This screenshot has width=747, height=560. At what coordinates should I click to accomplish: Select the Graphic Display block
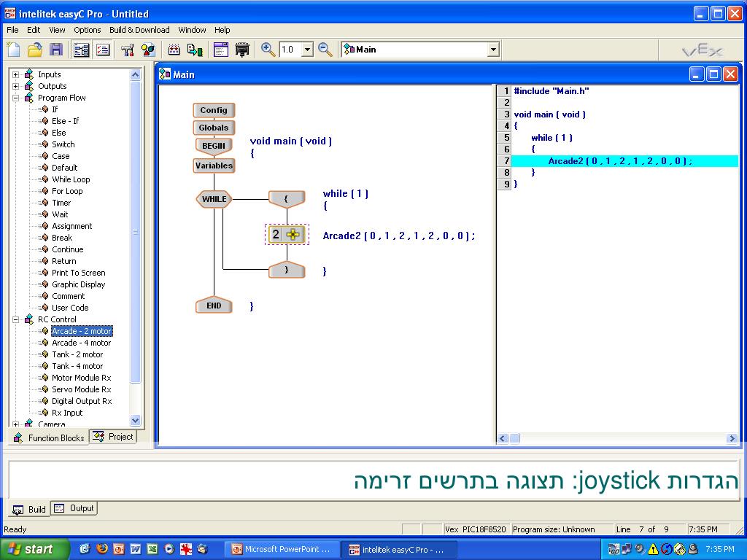click(x=78, y=284)
